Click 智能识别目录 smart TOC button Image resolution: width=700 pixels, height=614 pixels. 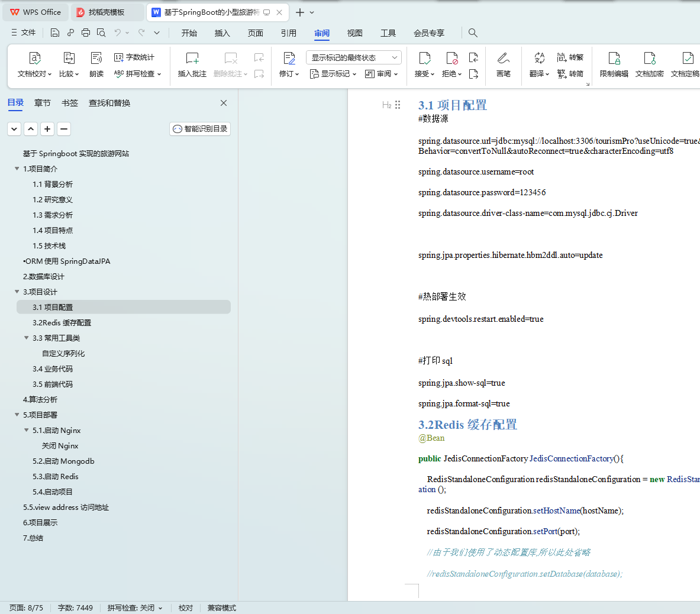(x=200, y=129)
